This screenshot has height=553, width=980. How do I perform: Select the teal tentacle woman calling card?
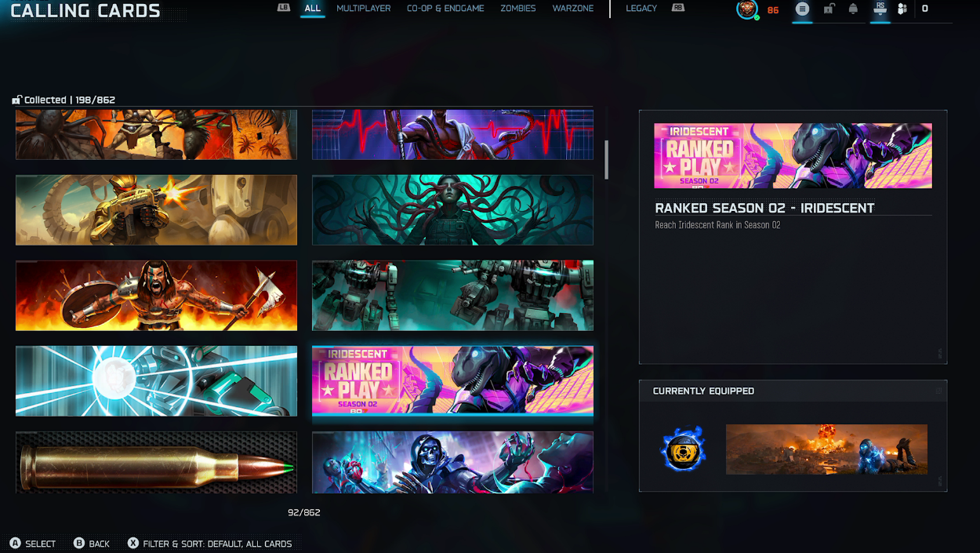(452, 209)
